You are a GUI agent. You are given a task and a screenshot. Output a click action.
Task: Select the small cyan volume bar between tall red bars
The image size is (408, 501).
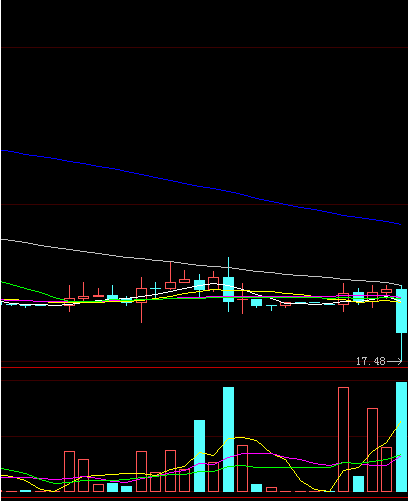[358, 484]
